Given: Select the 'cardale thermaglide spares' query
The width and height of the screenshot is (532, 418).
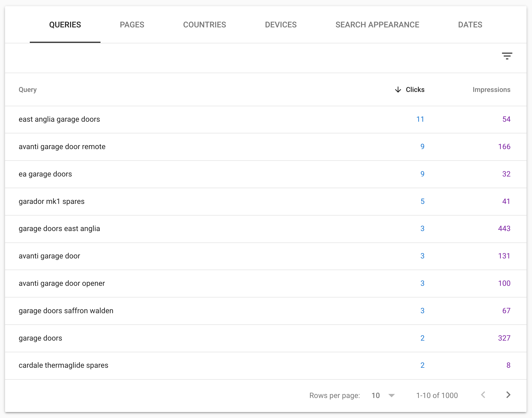Looking at the screenshot, I should click(63, 365).
